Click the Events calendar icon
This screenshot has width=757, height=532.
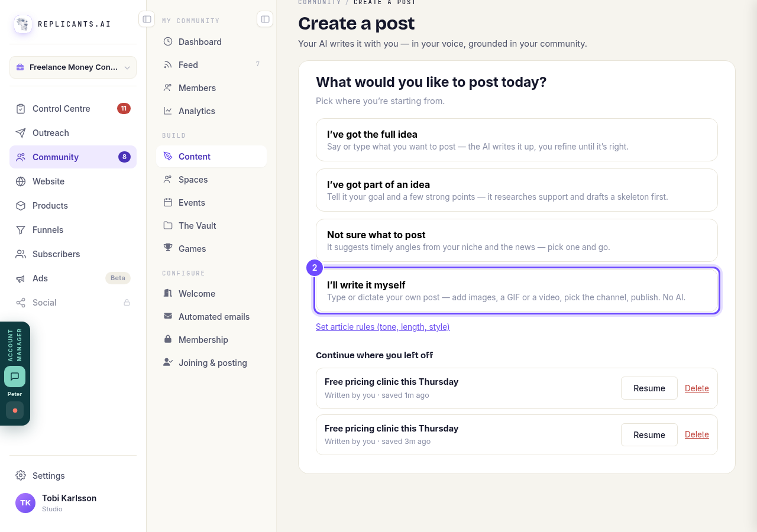[x=168, y=203]
